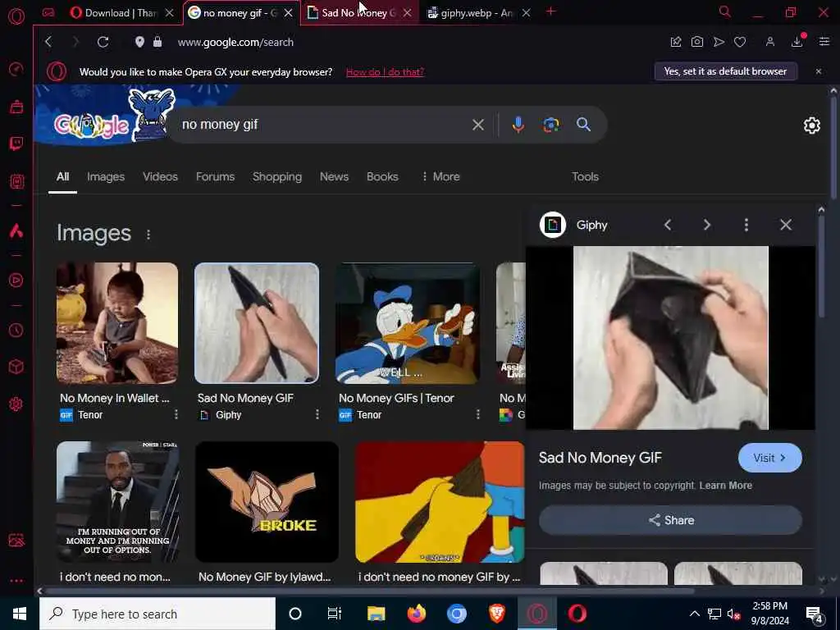Open File Explorer from the taskbar
The width and height of the screenshot is (840, 630).
tap(376, 614)
